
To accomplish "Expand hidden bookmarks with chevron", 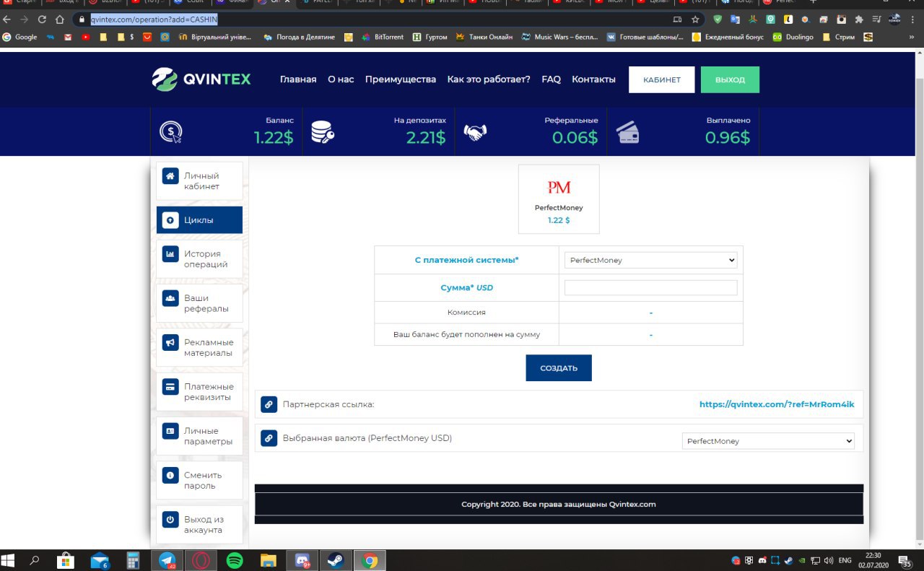I will 911,37.
